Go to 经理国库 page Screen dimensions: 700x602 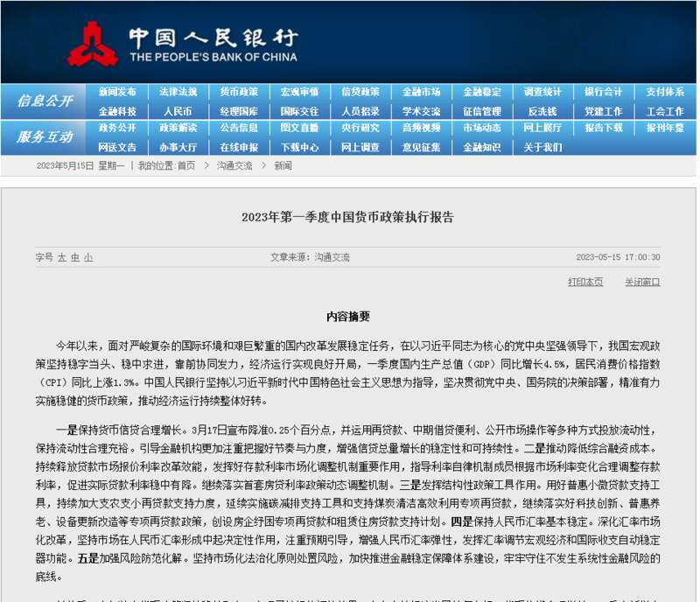click(239, 111)
